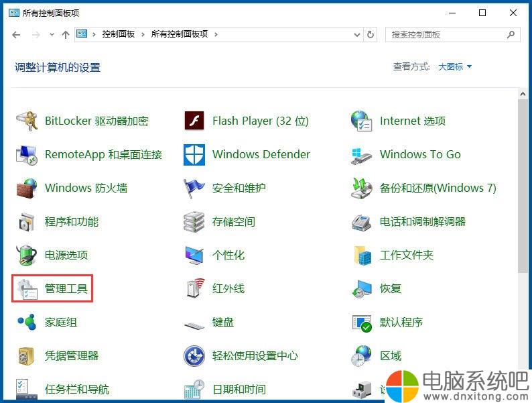The width and height of the screenshot is (532, 403).
Task: Go up one level with up arrow
Action: tap(66, 35)
